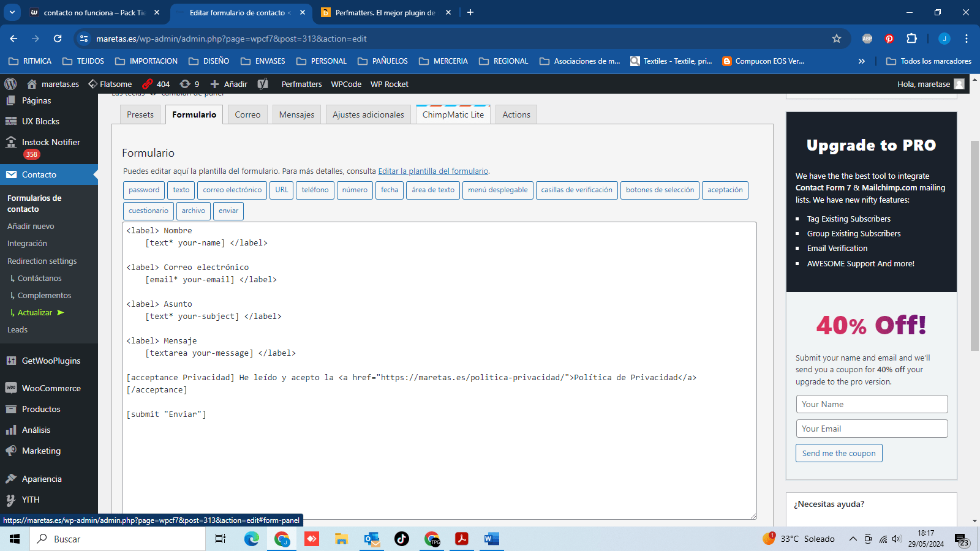Image resolution: width=980 pixels, height=551 pixels.
Task: Open Añadir nuevo under Contacto
Action: [x=31, y=226]
